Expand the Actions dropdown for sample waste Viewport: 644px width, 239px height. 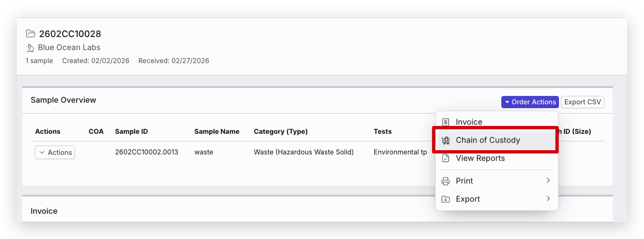coord(55,152)
